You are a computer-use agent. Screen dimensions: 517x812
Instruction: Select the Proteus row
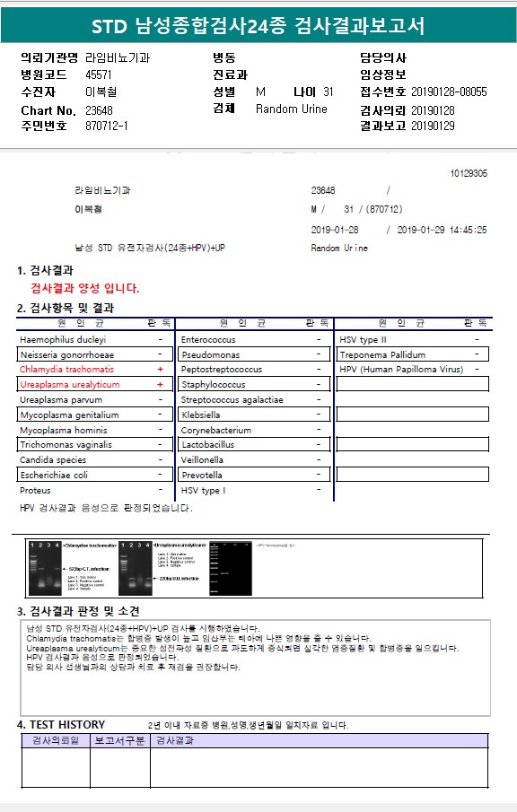coord(95,491)
